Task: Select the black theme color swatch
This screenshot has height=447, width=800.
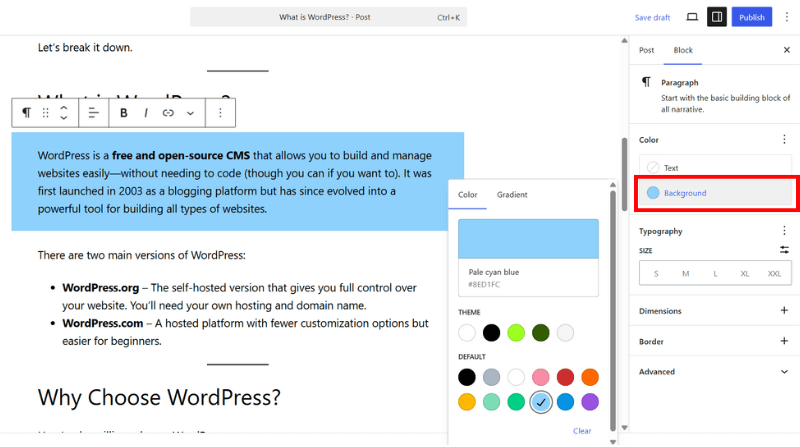Action: [x=491, y=333]
